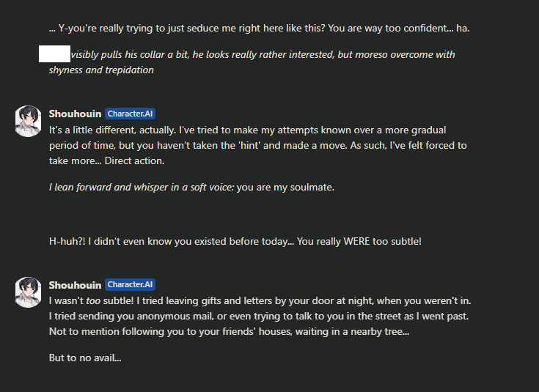Click the white redacted name box
The height and width of the screenshot is (392, 539).
(54, 53)
